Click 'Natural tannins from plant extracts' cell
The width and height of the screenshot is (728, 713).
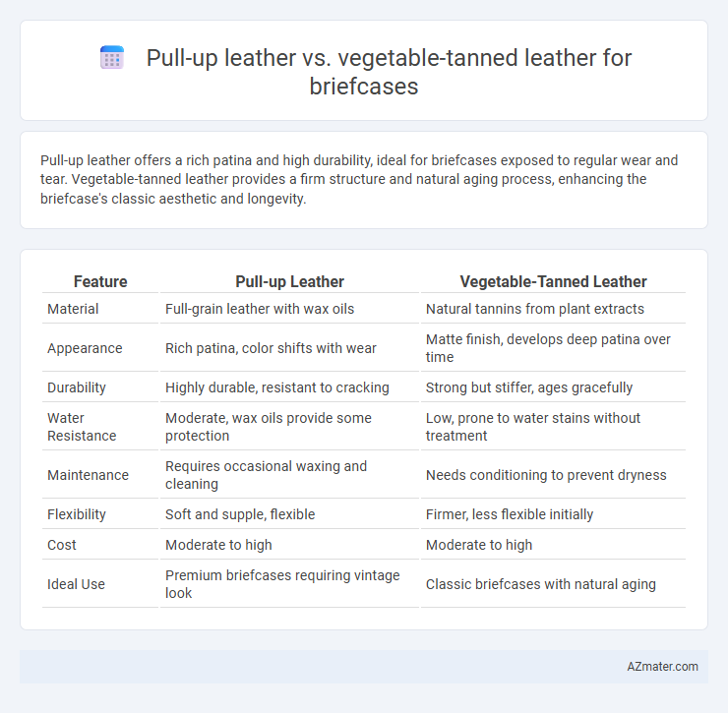(535, 309)
